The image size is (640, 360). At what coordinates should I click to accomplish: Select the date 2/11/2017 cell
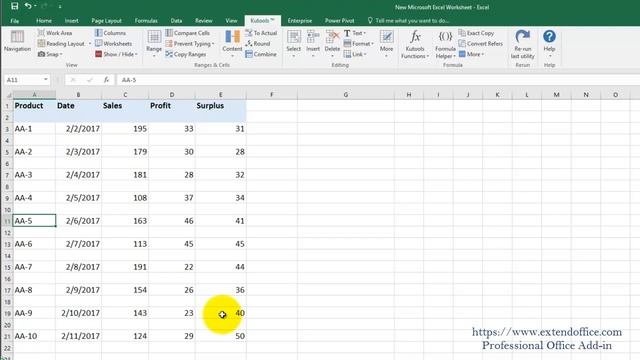click(78, 336)
